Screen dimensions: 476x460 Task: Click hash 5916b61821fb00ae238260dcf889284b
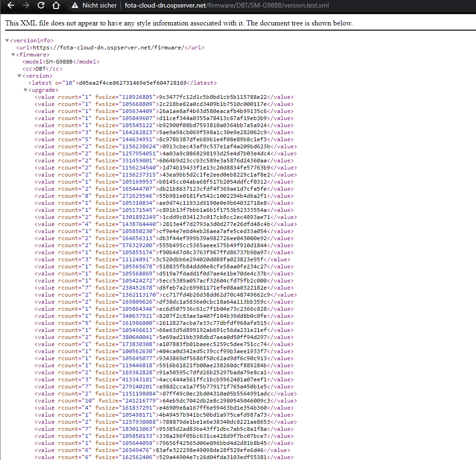[213, 365]
